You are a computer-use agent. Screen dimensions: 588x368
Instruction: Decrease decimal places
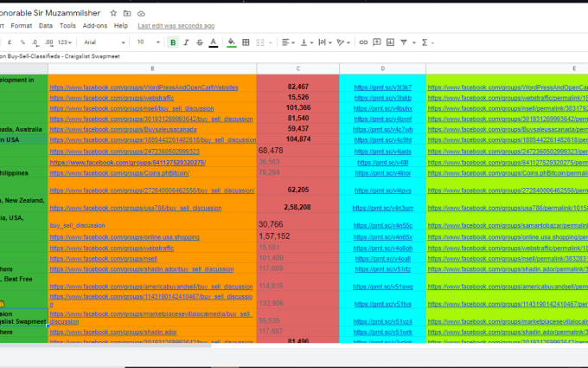pyautogui.click(x=35, y=42)
